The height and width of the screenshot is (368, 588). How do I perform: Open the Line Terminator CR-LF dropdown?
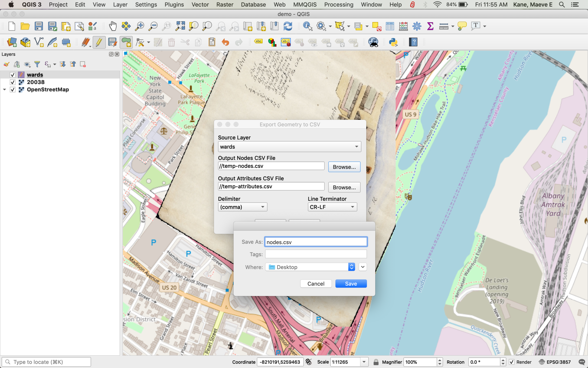[x=332, y=207]
